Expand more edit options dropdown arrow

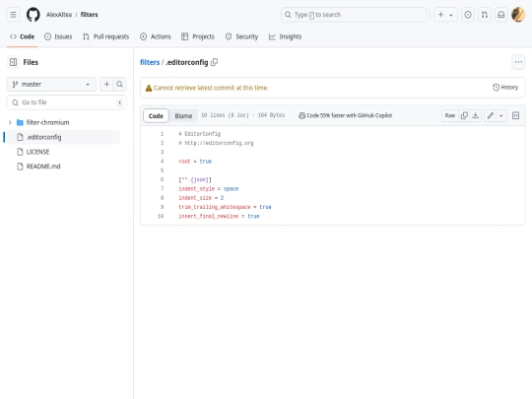coord(501,115)
